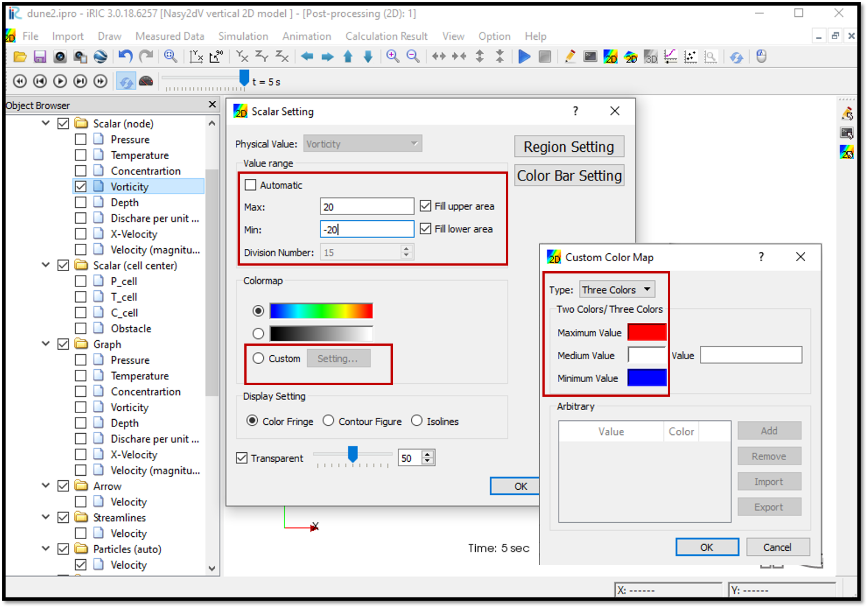Image resolution: width=868 pixels, height=608 pixels.
Task: Uncheck Fill upper area
Action: (425, 206)
